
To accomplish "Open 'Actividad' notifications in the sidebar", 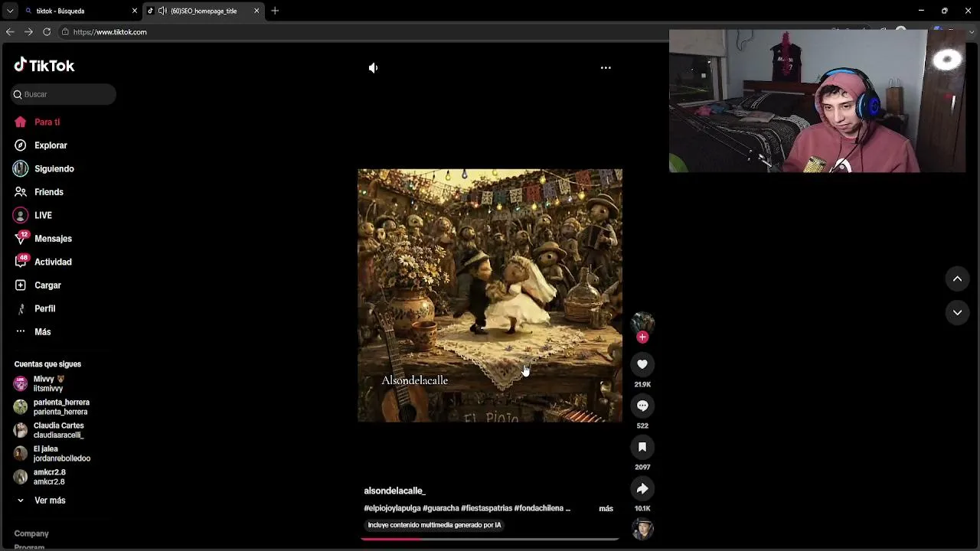I will coord(53,262).
